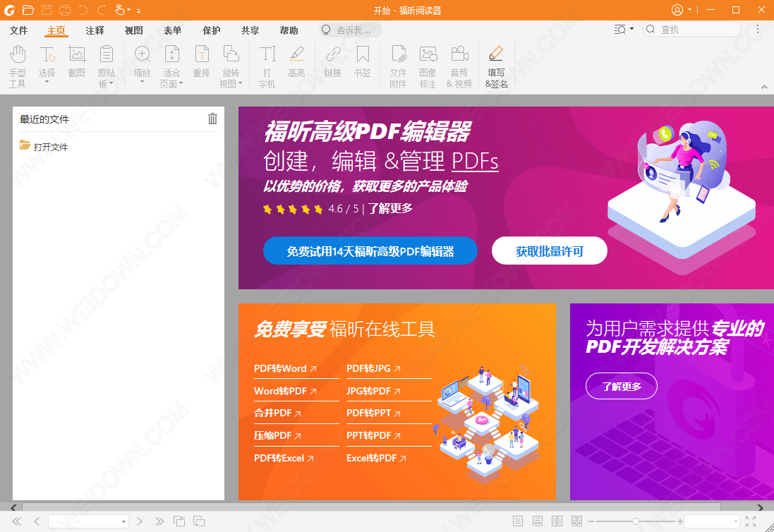Click the trash icon to clear recent files

click(212, 119)
